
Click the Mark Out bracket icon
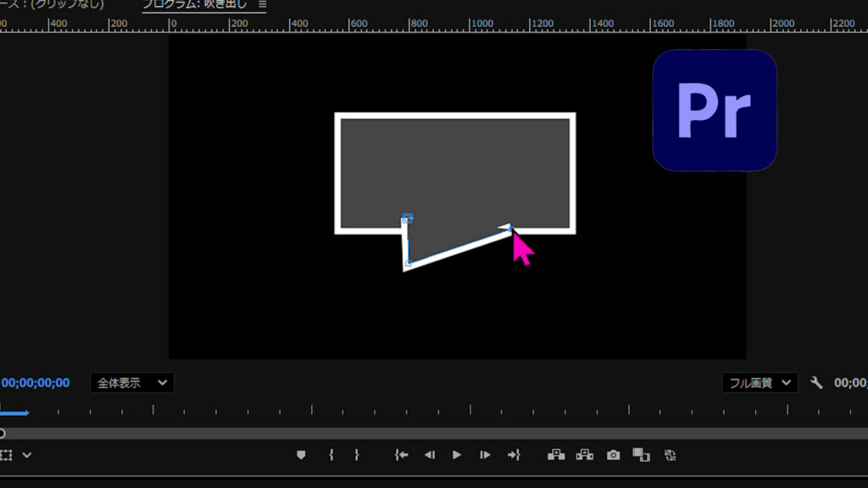point(357,455)
